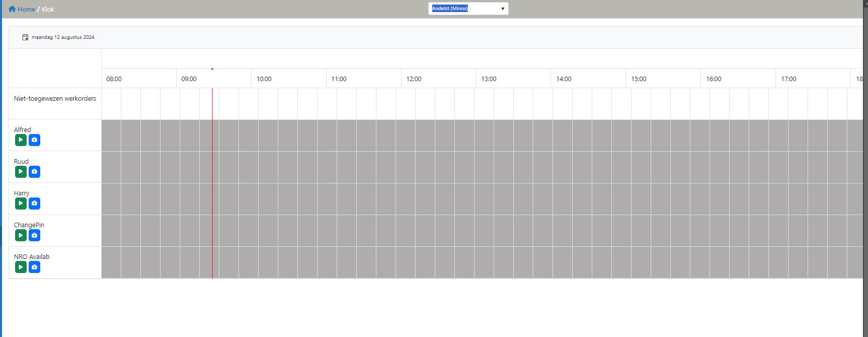
Task: Click the Klok breadcrumb item
Action: 48,10
